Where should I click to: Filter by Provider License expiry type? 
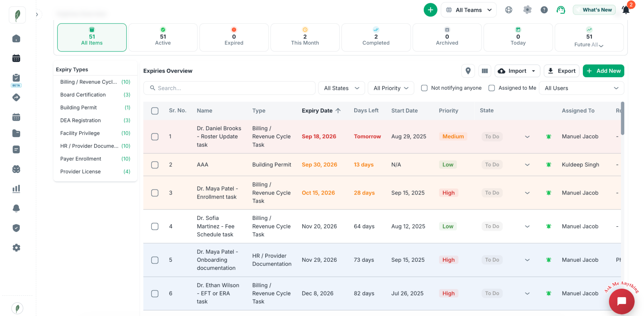pyautogui.click(x=95, y=172)
